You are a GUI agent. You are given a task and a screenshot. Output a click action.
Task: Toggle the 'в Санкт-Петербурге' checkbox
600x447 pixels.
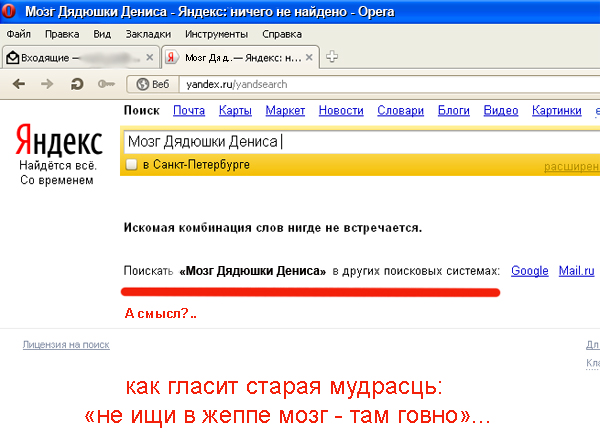pyautogui.click(x=130, y=164)
